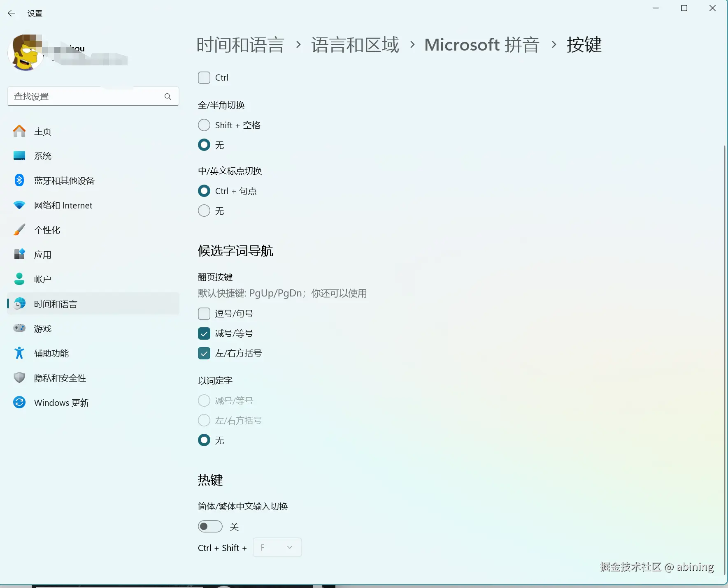Select Shift + 空格 for 全/半角切换
Screen dimensions: 728x588
click(204, 125)
